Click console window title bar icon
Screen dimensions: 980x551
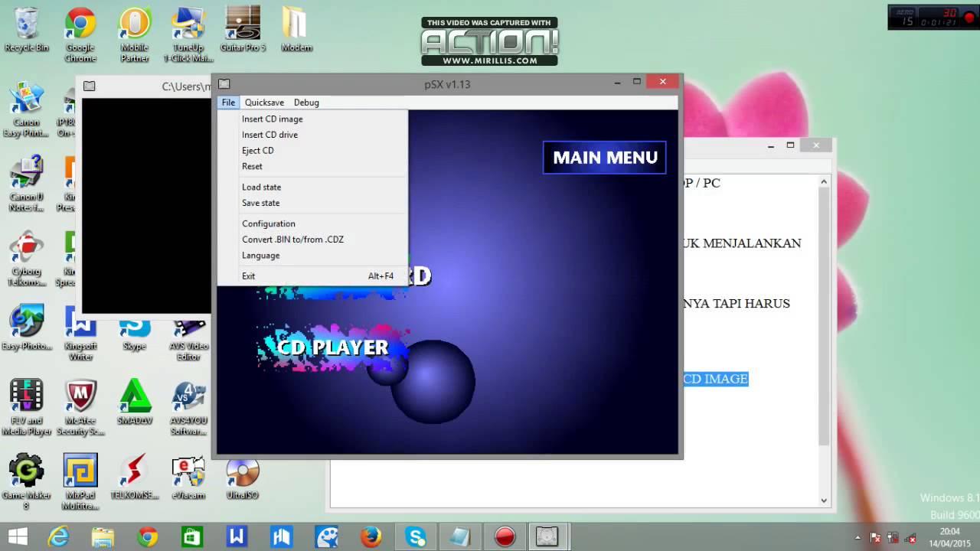(89, 86)
